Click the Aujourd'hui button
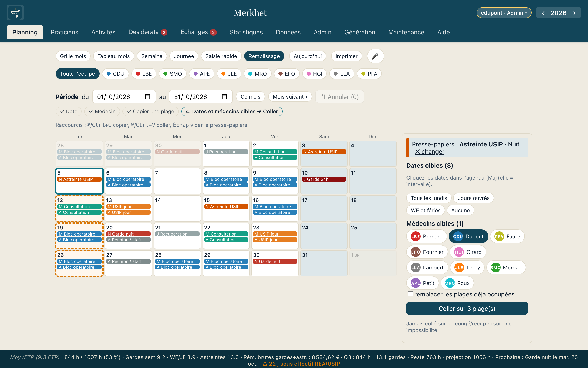The image size is (588, 368). tap(307, 56)
